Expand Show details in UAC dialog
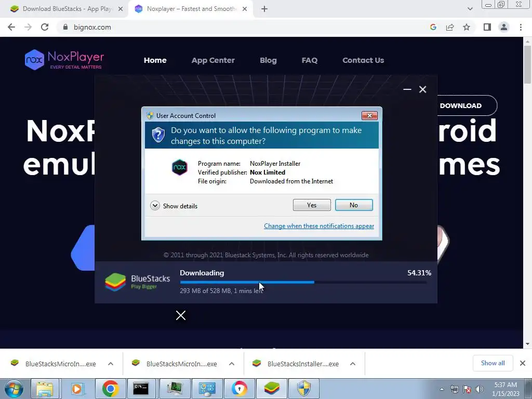The image size is (532, 399). point(174,206)
